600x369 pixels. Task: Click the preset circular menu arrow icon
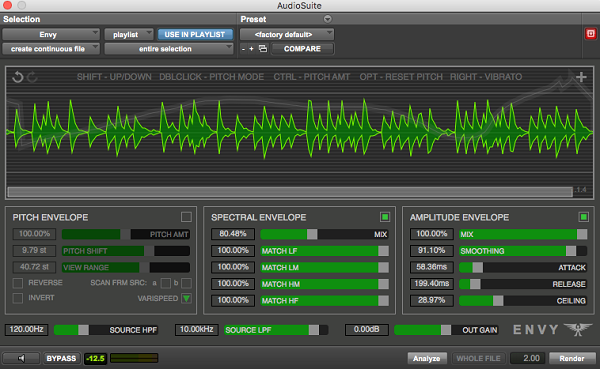[x=328, y=19]
